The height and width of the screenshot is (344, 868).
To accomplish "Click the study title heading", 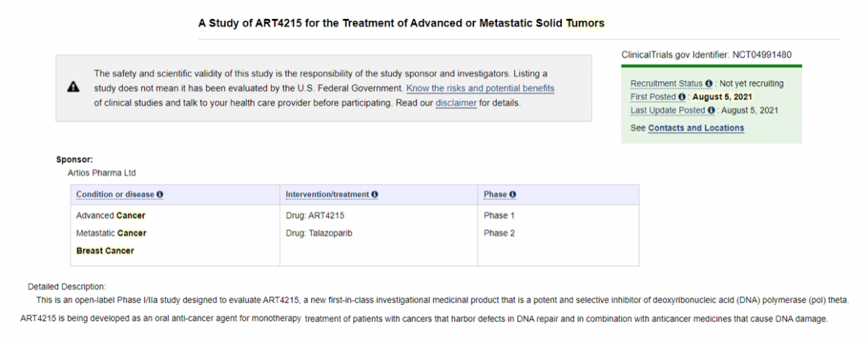I will pyautogui.click(x=401, y=23).
